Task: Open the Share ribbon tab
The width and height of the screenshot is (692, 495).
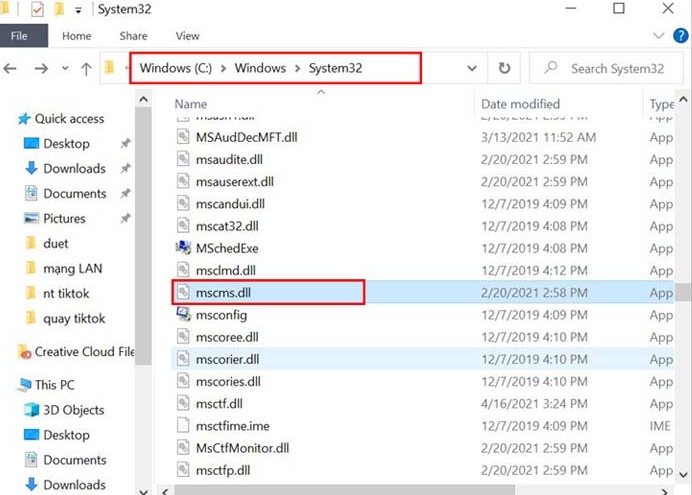Action: pos(133,36)
